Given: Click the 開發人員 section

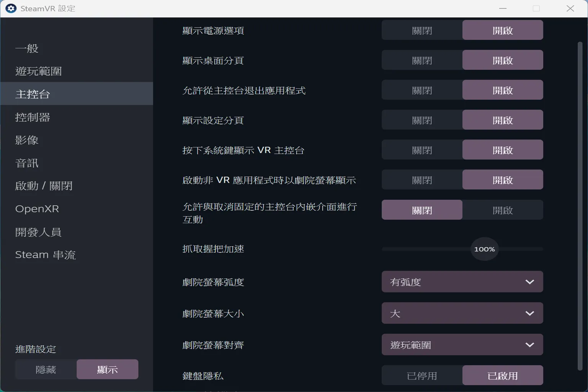Looking at the screenshot, I should [x=38, y=232].
